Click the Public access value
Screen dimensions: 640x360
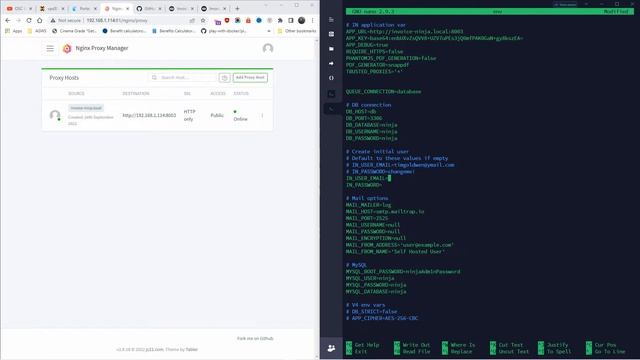[217, 116]
